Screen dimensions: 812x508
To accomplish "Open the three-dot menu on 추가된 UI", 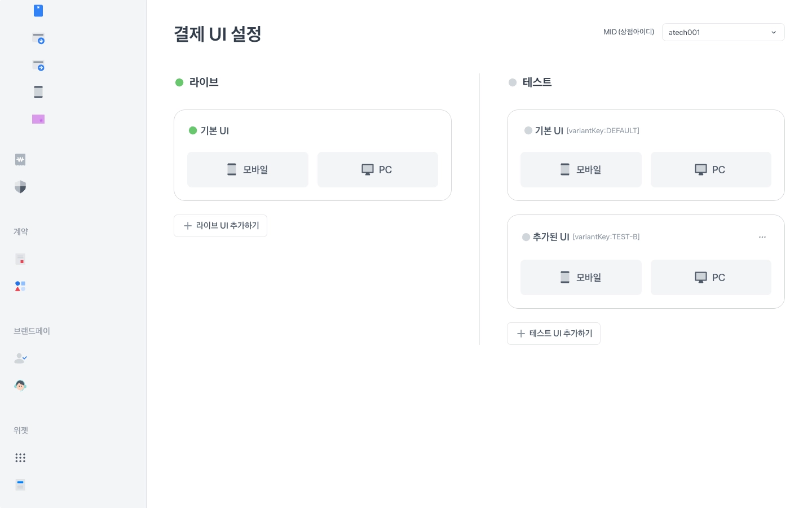I will click(762, 237).
